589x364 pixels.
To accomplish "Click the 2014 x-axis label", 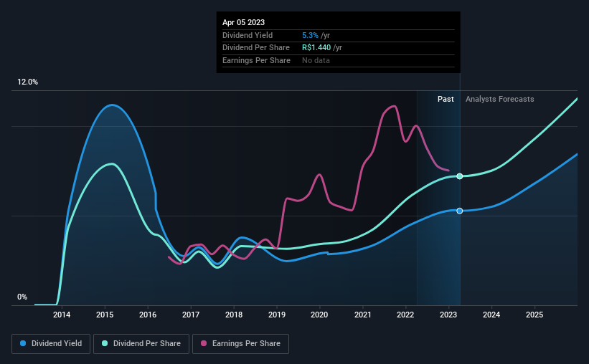I will click(x=62, y=315).
